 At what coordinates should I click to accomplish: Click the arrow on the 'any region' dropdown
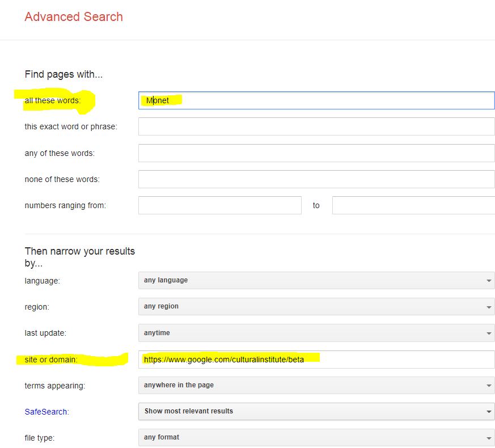coord(489,307)
